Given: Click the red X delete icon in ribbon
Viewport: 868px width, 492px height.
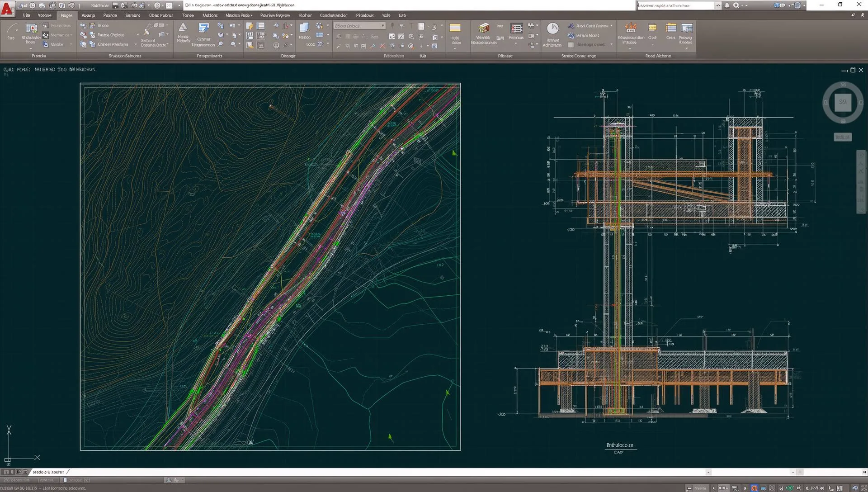Looking at the screenshot, I should coord(382,46).
